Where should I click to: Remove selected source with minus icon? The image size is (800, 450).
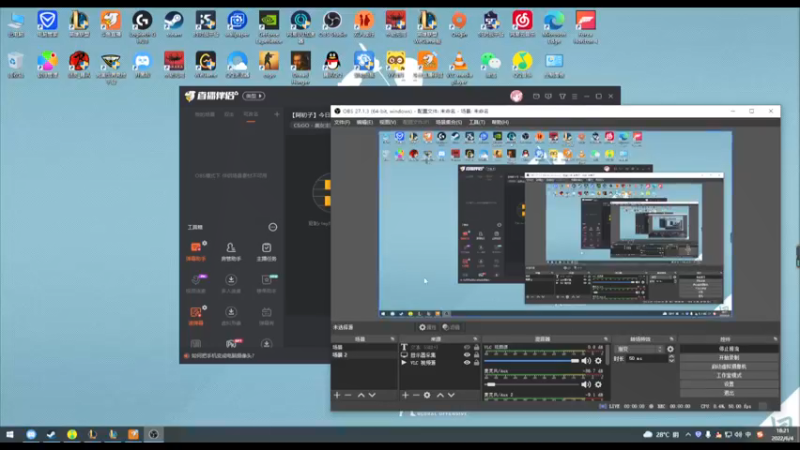tap(416, 395)
